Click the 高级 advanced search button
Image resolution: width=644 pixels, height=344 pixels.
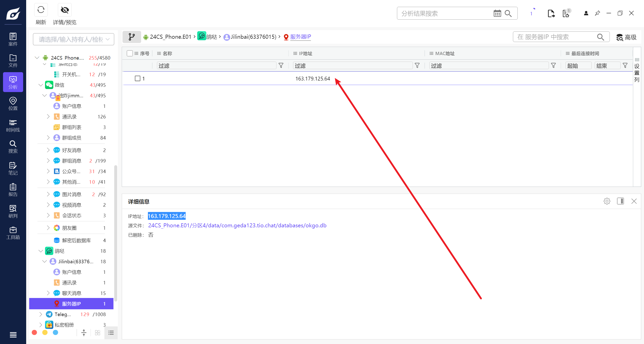pyautogui.click(x=626, y=37)
